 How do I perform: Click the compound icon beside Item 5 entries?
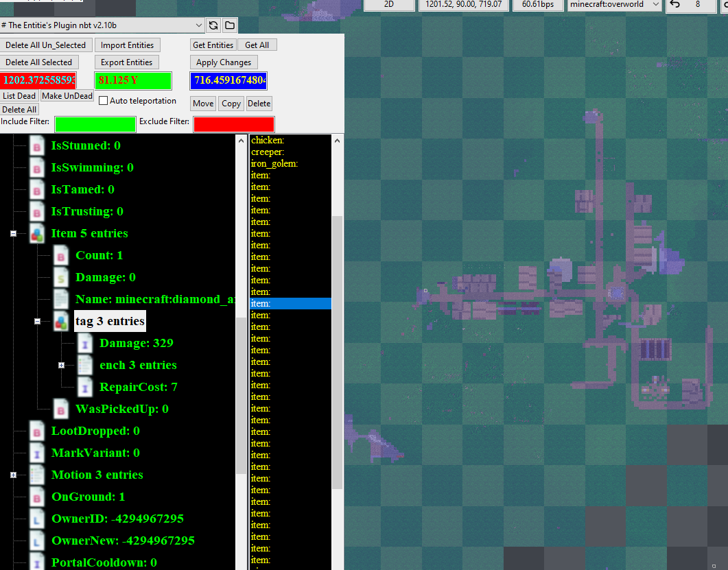tap(37, 234)
